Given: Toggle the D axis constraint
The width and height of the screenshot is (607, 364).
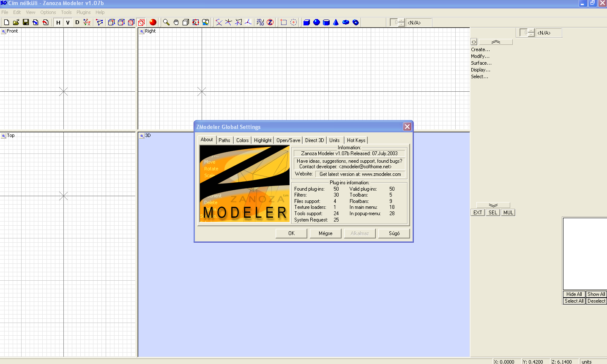Looking at the screenshot, I should pos(77,22).
